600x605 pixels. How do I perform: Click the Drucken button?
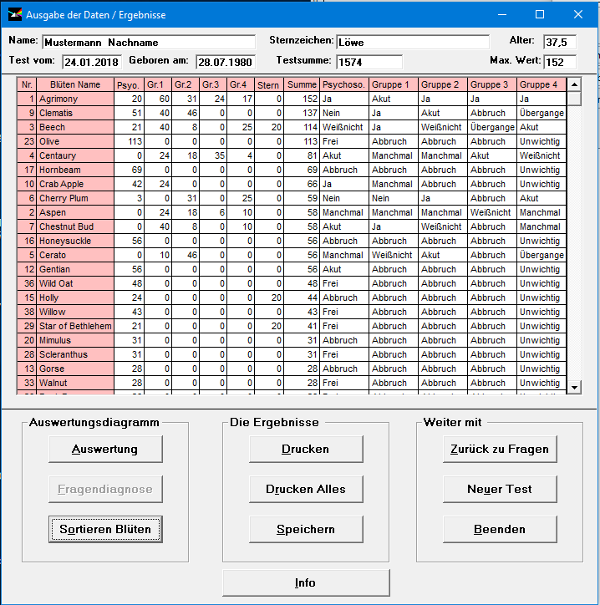click(x=306, y=449)
